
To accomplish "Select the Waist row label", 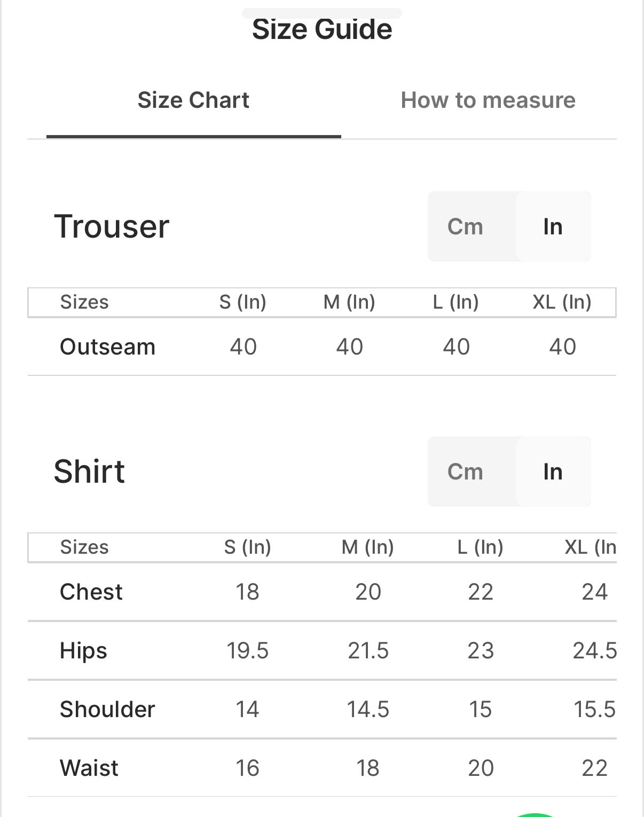I will point(89,768).
